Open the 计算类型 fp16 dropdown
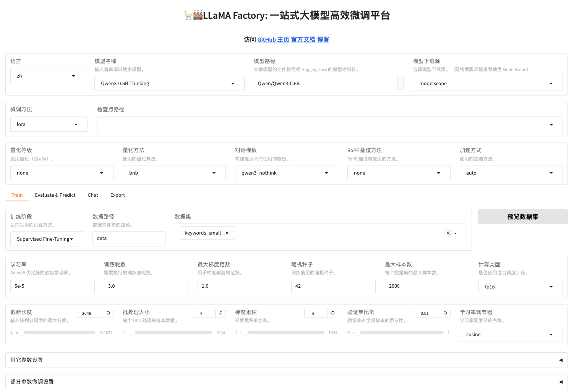 pyautogui.click(x=520, y=287)
